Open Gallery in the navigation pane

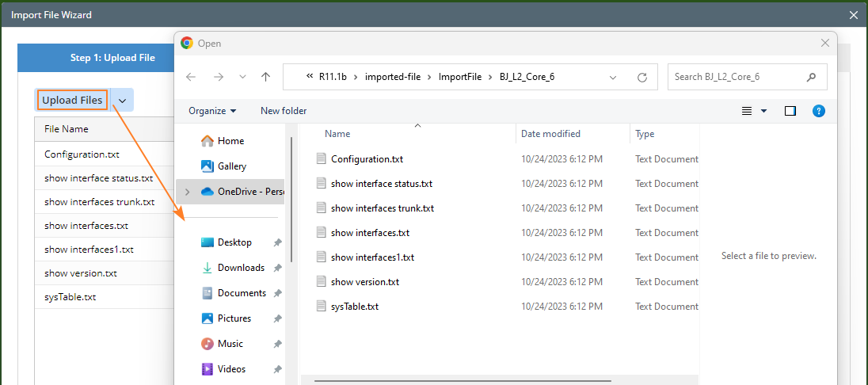[x=231, y=166]
